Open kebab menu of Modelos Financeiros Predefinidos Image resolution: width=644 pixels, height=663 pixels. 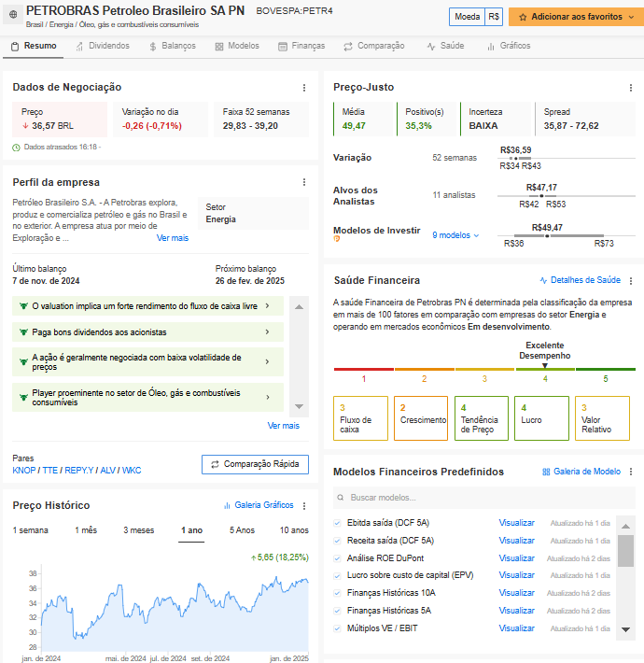click(631, 472)
